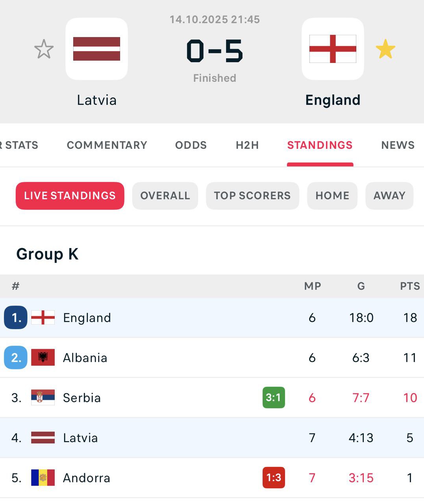Image resolution: width=424 pixels, height=504 pixels.
Task: Unfavorite England using the yellow star
Action: coord(385,49)
